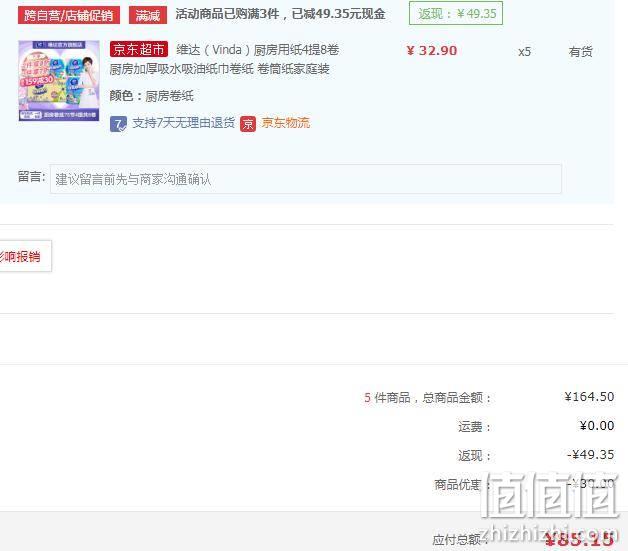Select the ¥32.90 unit price
The width and height of the screenshot is (628, 551).
[x=431, y=51]
